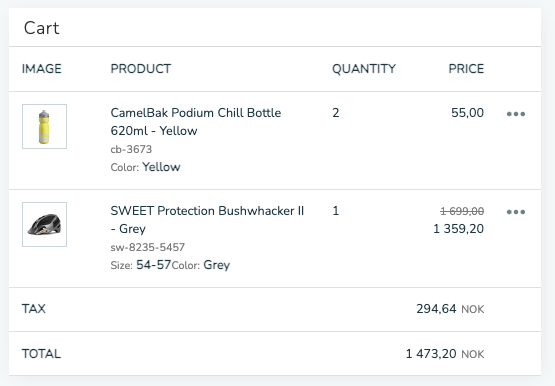Open CamelBak Podium Chill Bottle product link
The image size is (555, 386).
[x=196, y=122]
